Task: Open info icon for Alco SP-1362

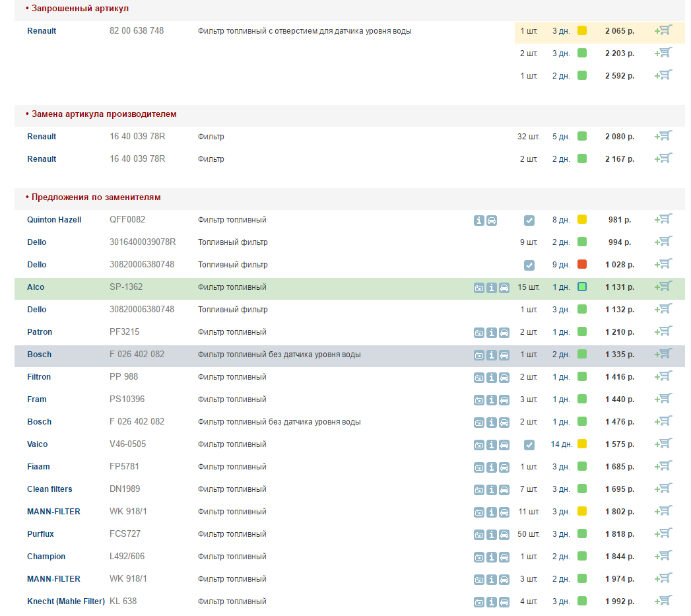Action: 492,288
